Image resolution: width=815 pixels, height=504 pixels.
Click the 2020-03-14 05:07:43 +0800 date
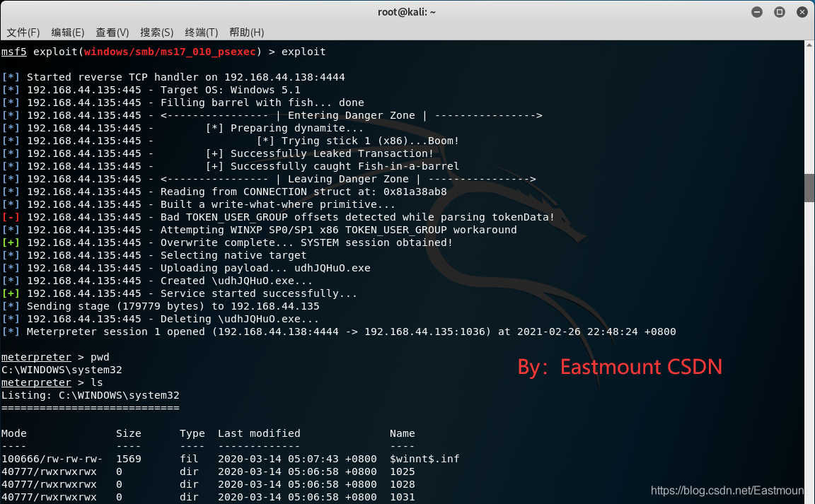coord(297,459)
